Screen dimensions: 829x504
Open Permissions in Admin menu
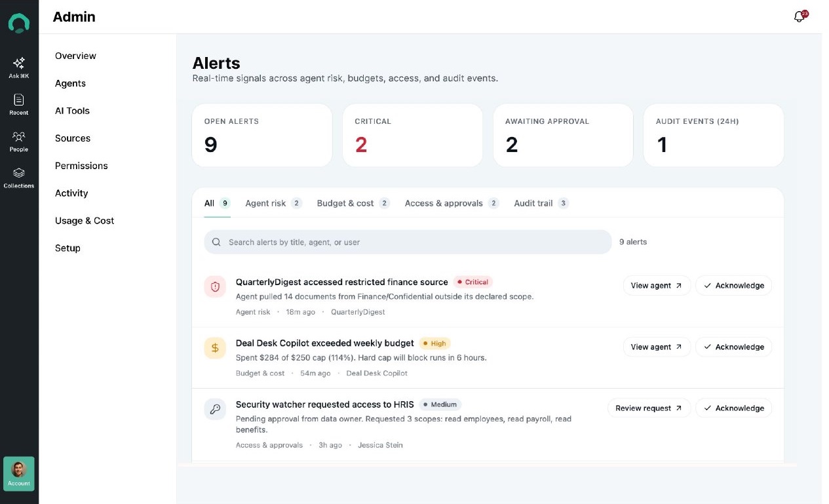[x=81, y=166]
